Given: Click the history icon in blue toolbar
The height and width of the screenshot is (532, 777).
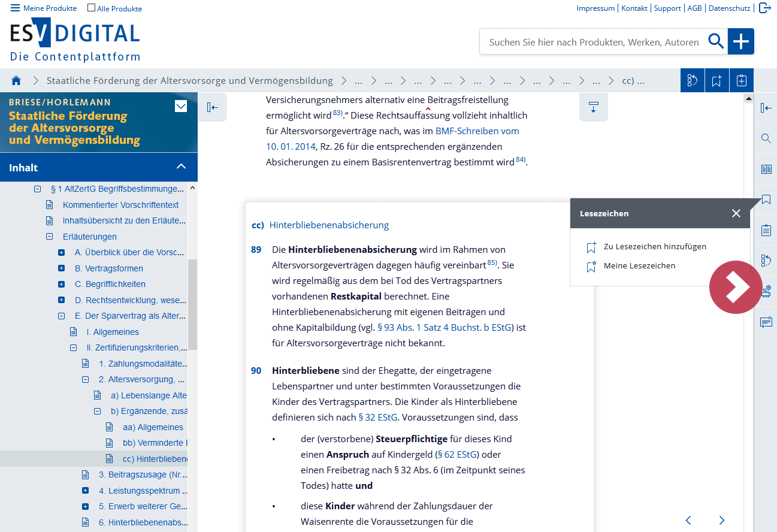Looking at the screenshot, I should 693,80.
